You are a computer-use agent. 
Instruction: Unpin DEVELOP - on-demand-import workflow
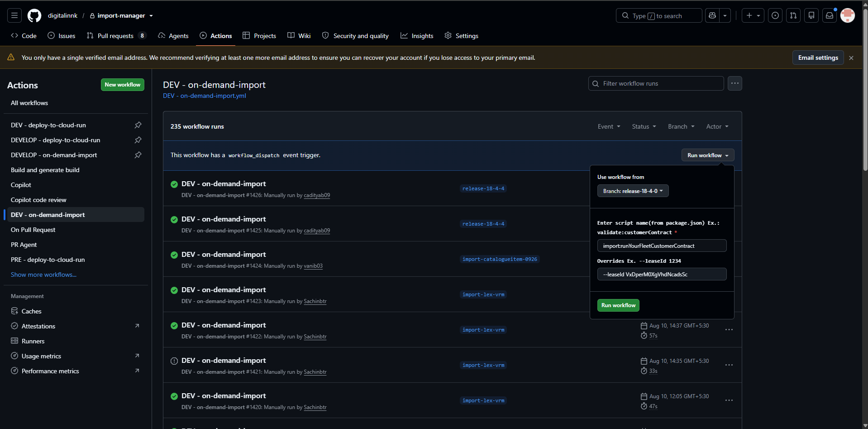pyautogui.click(x=138, y=155)
